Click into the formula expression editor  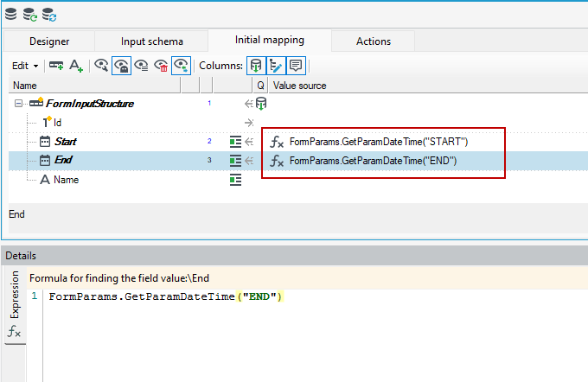pos(315,335)
